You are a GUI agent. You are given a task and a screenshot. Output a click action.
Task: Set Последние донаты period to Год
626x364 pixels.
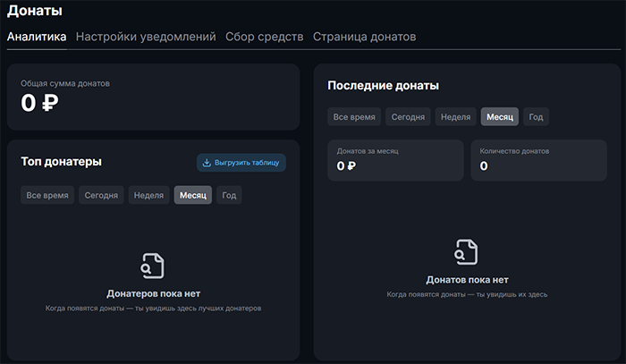click(536, 117)
